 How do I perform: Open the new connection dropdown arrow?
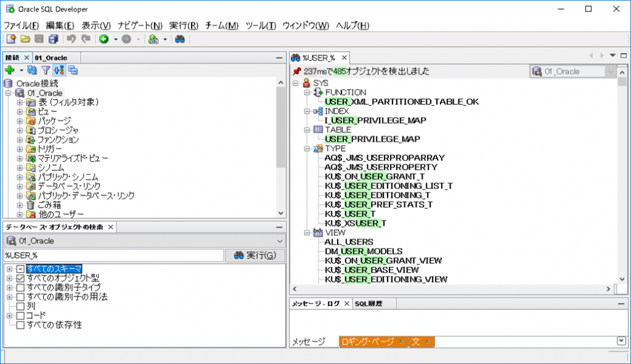pyautogui.click(x=21, y=71)
